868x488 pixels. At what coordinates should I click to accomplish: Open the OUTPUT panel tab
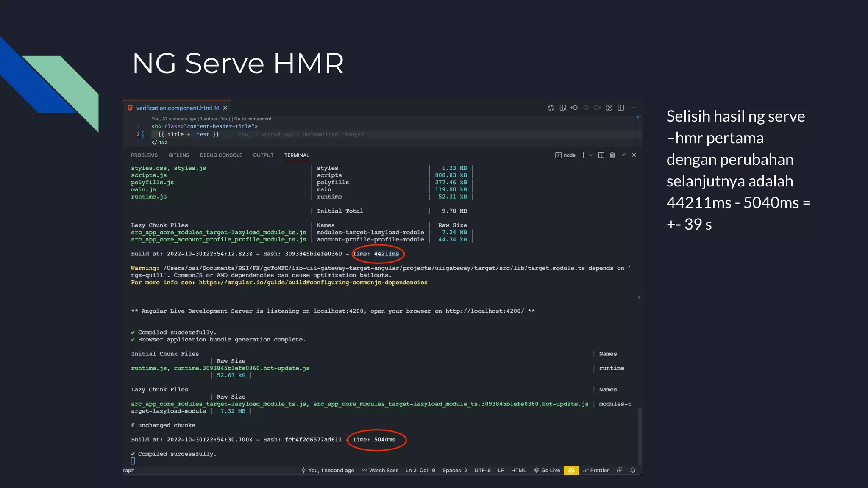(x=263, y=155)
